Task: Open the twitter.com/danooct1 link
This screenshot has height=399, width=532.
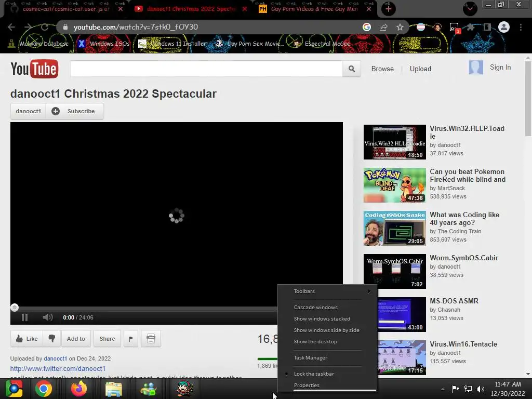Action: 58,368
